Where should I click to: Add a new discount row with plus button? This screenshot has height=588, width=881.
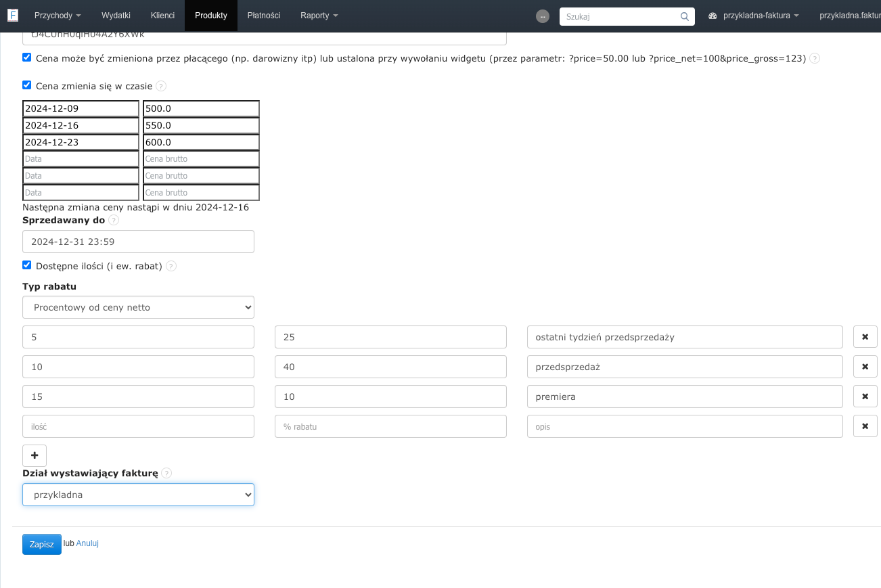tap(35, 455)
